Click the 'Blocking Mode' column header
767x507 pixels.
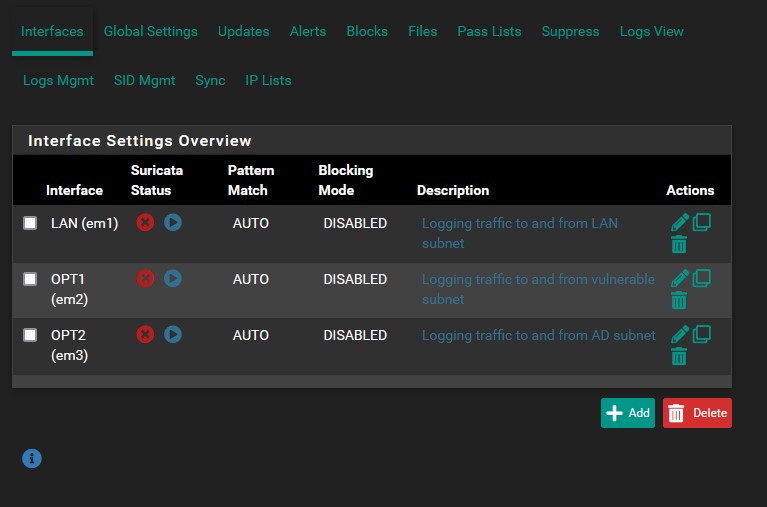(346, 180)
